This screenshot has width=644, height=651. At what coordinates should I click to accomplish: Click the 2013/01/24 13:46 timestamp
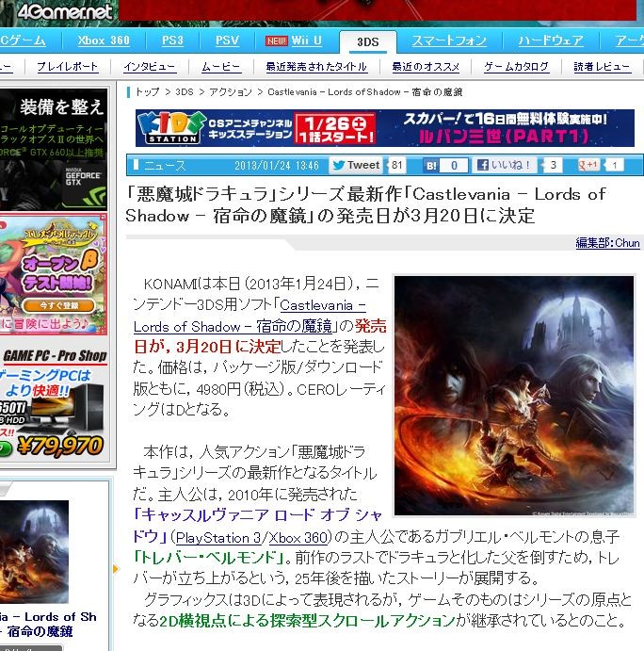(x=277, y=165)
